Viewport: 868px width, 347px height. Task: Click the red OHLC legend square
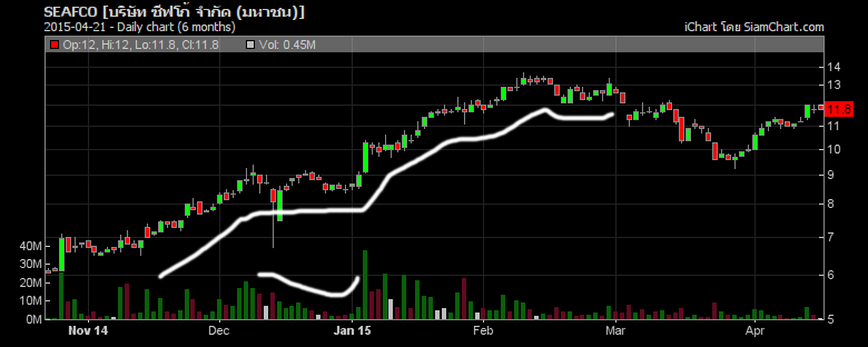[x=55, y=45]
